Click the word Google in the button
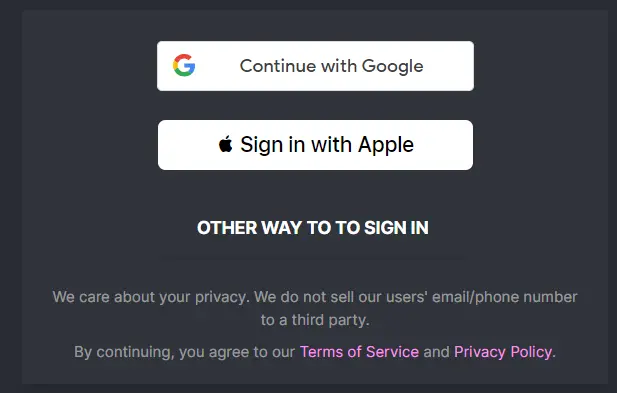 click(x=392, y=66)
